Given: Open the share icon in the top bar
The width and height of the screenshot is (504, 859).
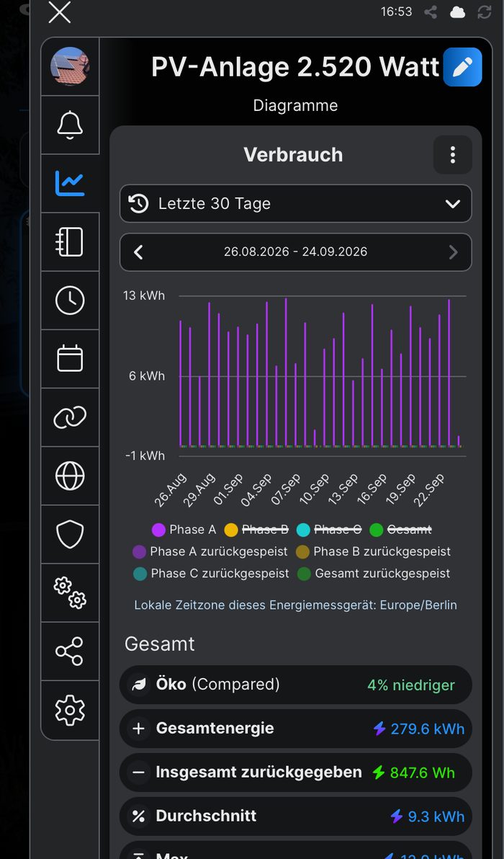Looking at the screenshot, I should (431, 12).
